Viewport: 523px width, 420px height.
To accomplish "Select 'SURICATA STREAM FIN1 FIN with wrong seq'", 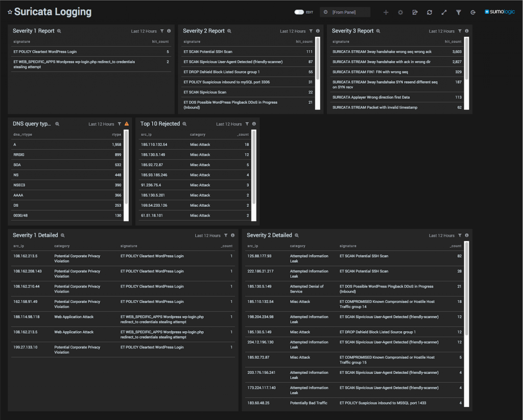I will [397, 72].
